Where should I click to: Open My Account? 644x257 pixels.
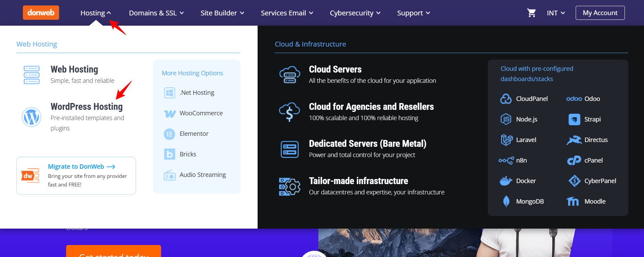600,13
